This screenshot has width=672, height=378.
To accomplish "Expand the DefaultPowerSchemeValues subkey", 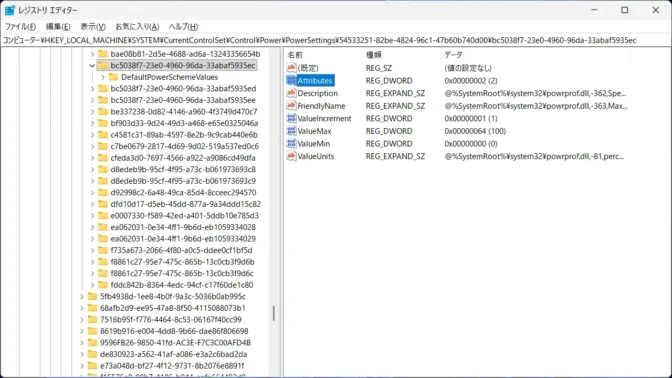I will click(103, 77).
